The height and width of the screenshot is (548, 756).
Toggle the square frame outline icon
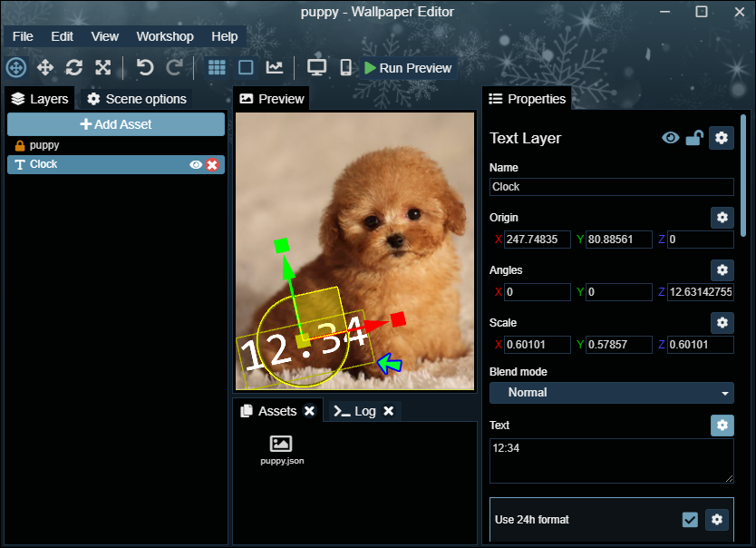pyautogui.click(x=246, y=67)
